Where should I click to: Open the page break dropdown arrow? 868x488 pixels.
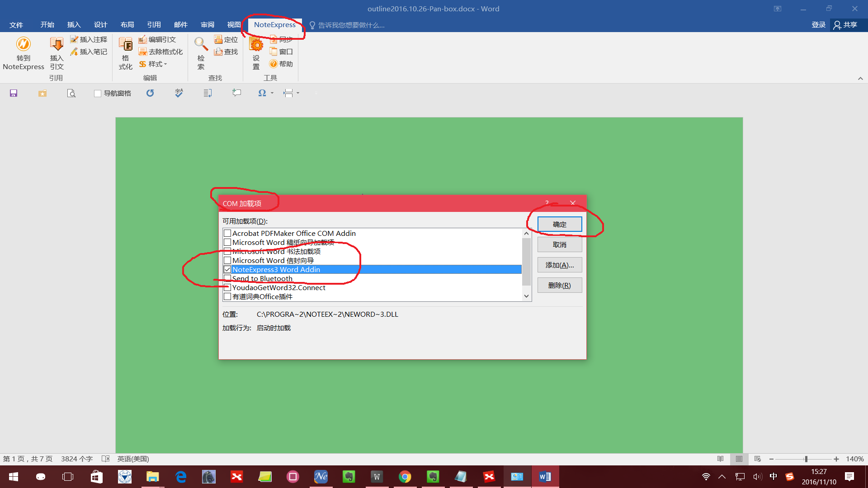(298, 93)
